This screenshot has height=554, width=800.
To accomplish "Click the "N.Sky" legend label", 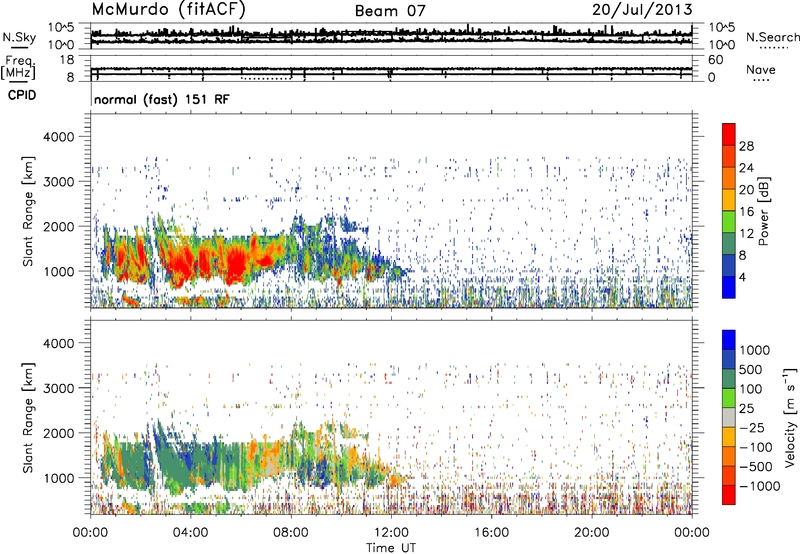I will click(19, 37).
